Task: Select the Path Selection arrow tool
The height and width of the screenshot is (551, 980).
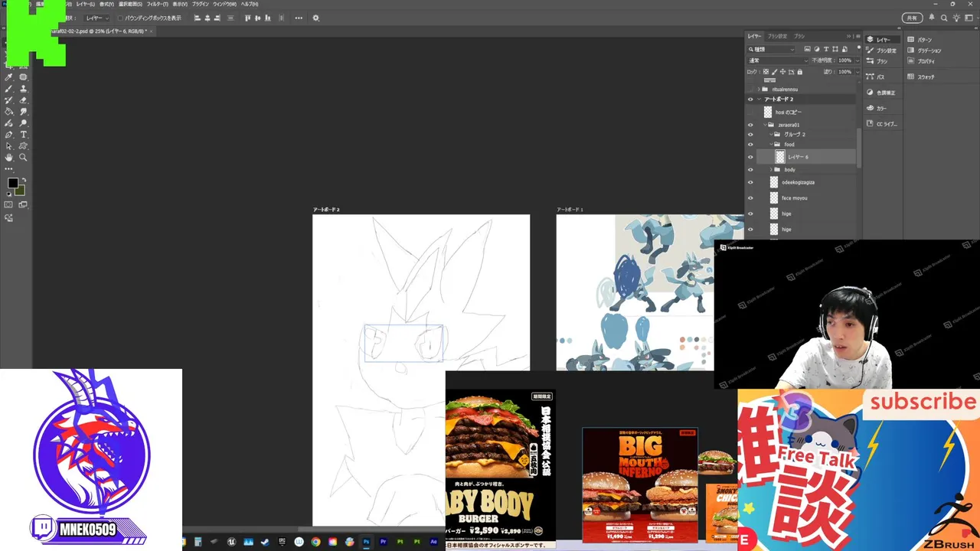Action: [x=9, y=146]
